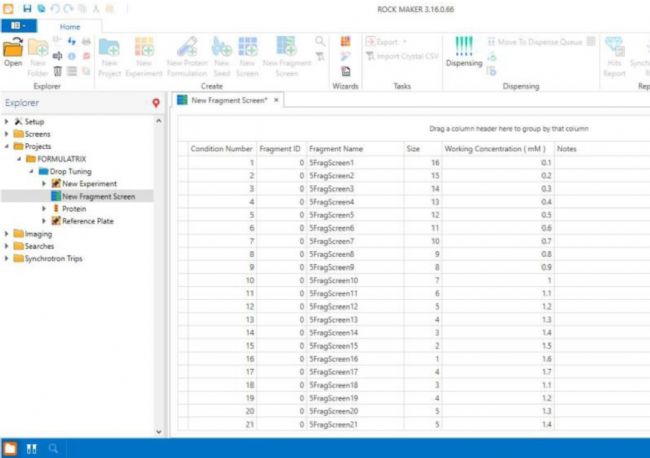Click the New Seed icon

pyautogui.click(x=221, y=48)
